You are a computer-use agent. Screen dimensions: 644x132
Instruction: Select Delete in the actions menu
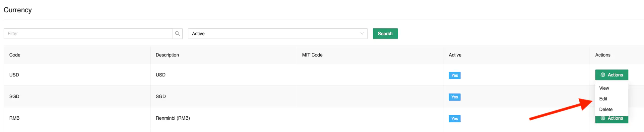point(606,109)
